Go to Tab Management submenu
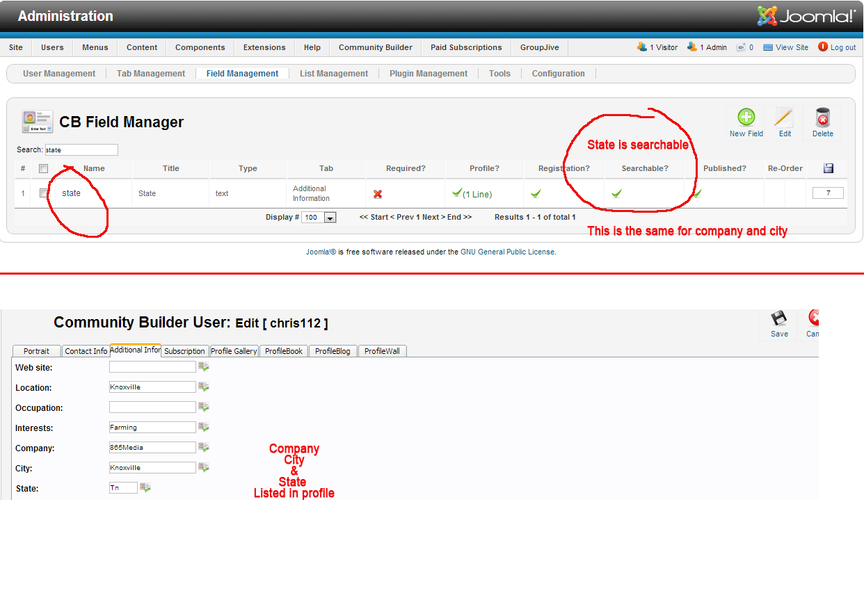Screen dimensions: 864x616 tap(151, 74)
